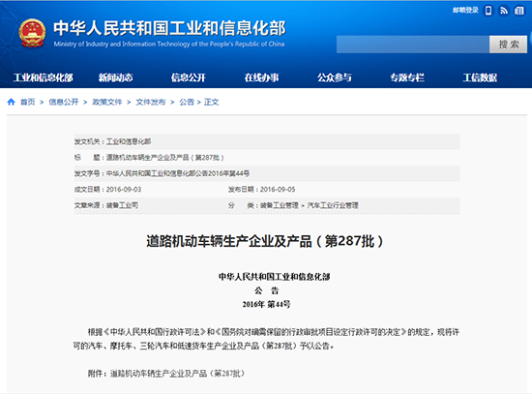
Task: Click the paragraph beginning 根据《中华人民共和国行政许可法》
Action: (x=267, y=339)
